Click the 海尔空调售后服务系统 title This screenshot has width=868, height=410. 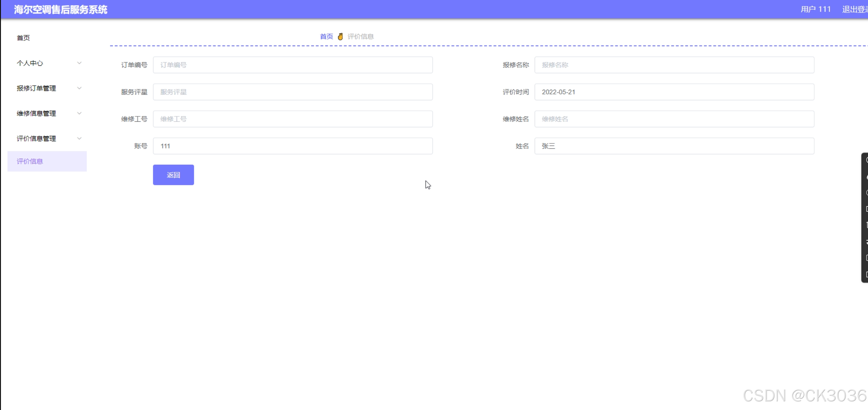pyautogui.click(x=61, y=9)
